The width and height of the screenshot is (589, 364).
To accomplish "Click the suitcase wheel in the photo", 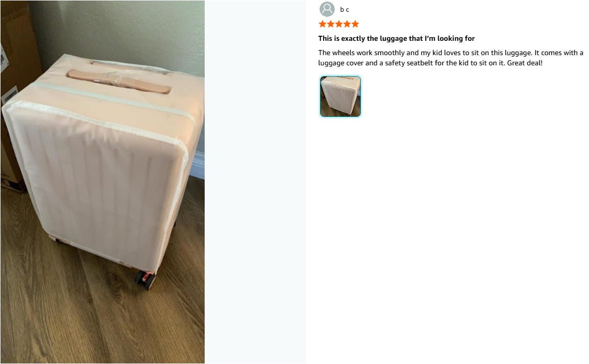I will (145, 279).
